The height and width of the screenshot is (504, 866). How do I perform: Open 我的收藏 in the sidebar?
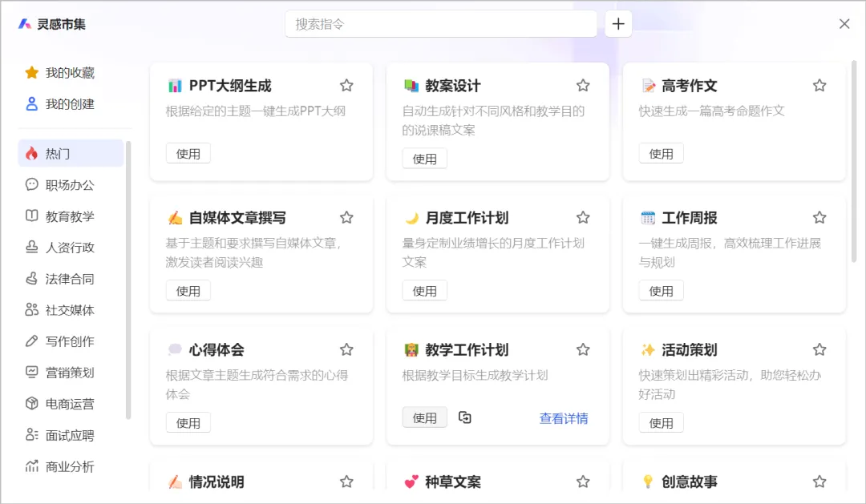point(60,72)
